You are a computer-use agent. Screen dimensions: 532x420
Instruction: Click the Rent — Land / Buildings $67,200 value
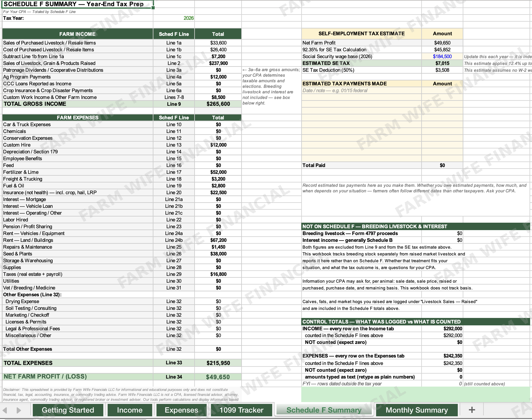[218, 240]
